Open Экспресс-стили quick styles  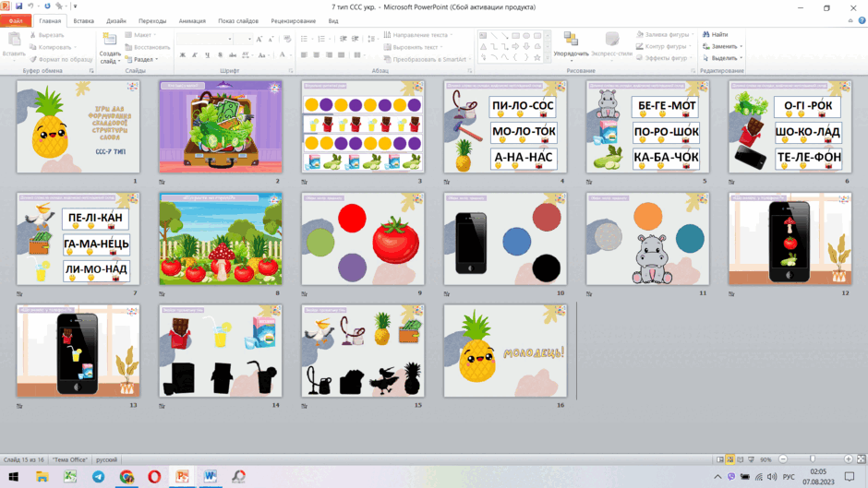pyautogui.click(x=611, y=45)
